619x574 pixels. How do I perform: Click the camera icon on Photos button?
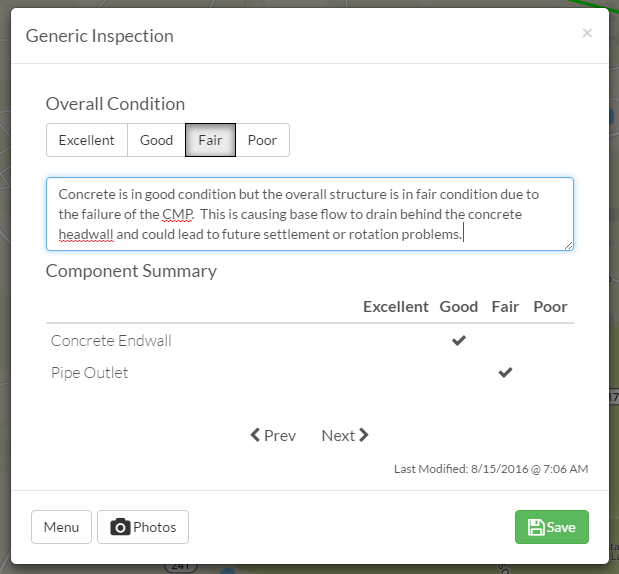[x=120, y=527]
